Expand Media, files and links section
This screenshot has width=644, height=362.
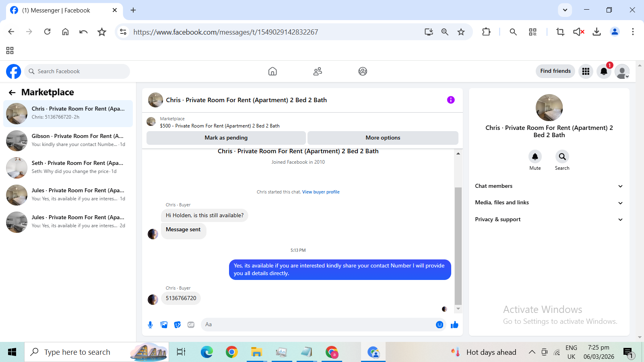pyautogui.click(x=549, y=203)
